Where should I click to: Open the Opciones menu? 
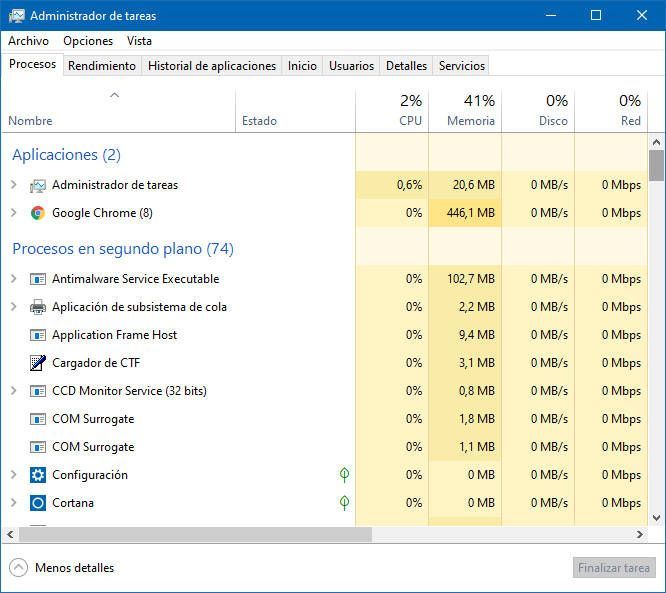88,41
